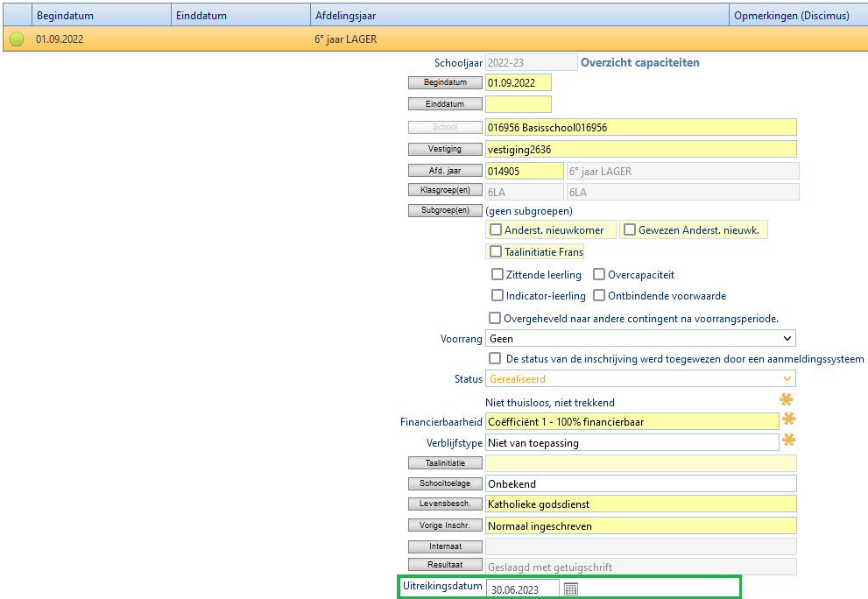Viewport: 868px width, 599px height.
Task: Click the Vorige Inschr. button
Action: pos(445,525)
